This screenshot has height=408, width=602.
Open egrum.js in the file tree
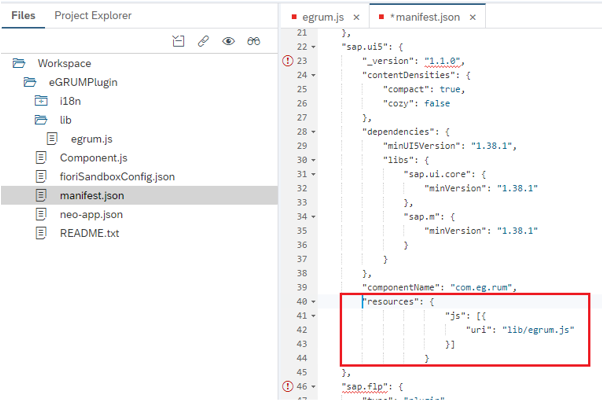click(x=91, y=139)
